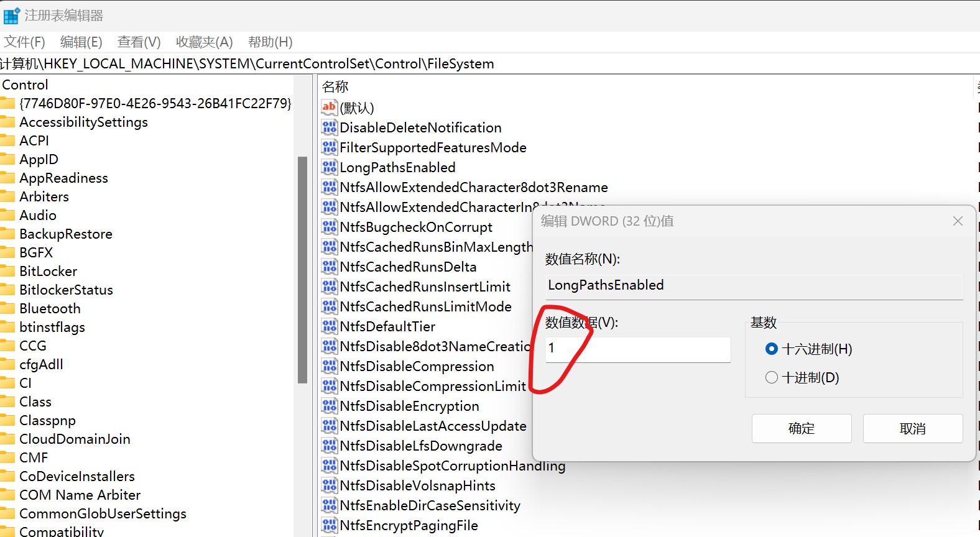Select the CMF key in the tree
The image size is (980, 537).
click(34, 457)
